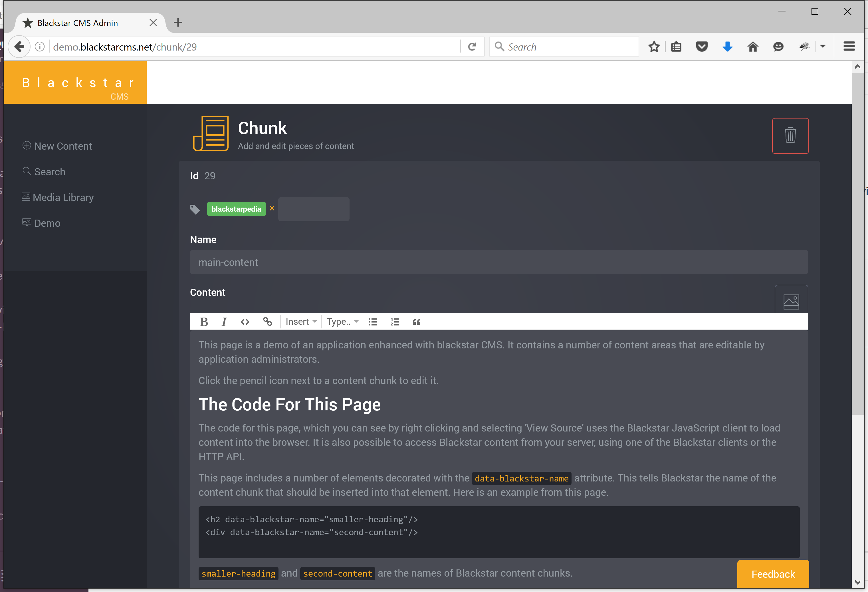This screenshot has width=868, height=592.
Task: Focus the browser Search box
Action: (564, 47)
